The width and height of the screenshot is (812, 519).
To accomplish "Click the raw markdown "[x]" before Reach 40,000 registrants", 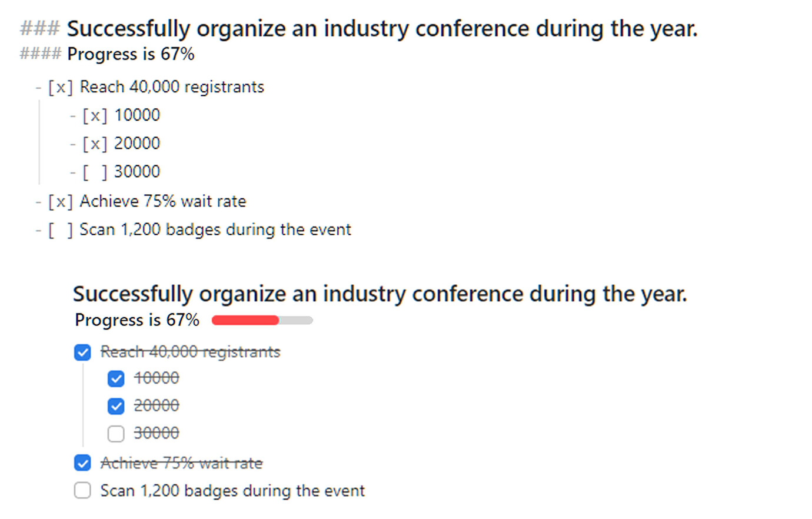I will 60,87.
